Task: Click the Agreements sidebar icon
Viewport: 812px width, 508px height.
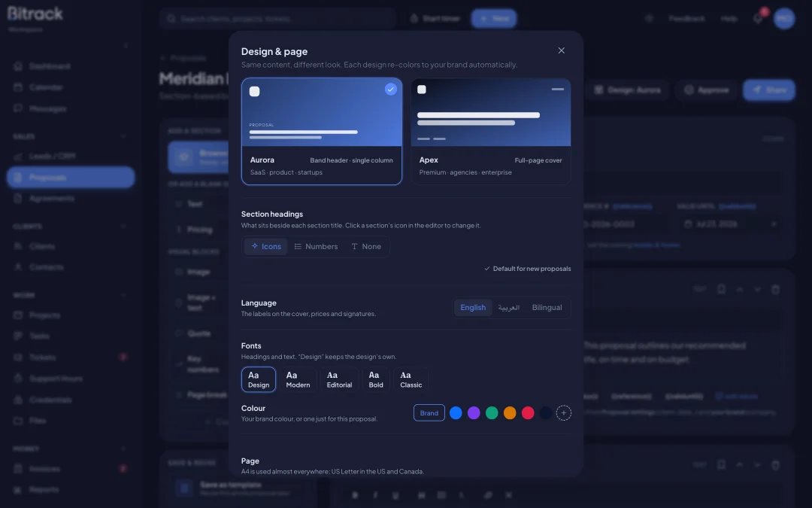Action: (x=18, y=198)
